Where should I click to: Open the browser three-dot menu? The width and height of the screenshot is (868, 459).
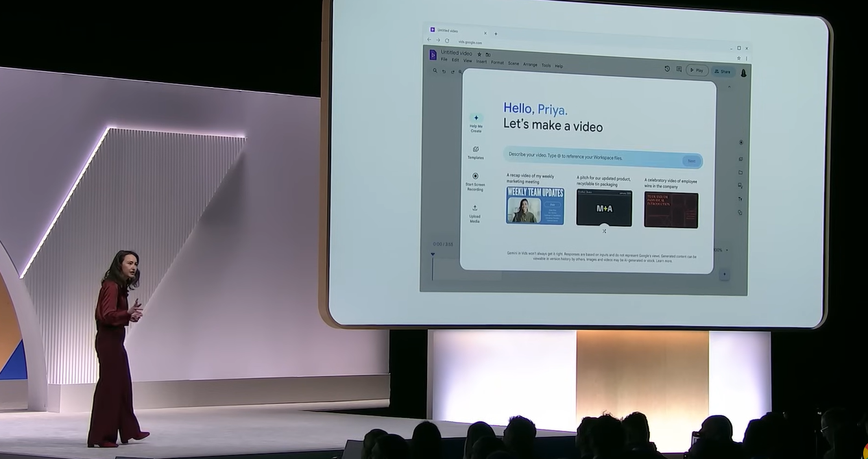coord(747,58)
